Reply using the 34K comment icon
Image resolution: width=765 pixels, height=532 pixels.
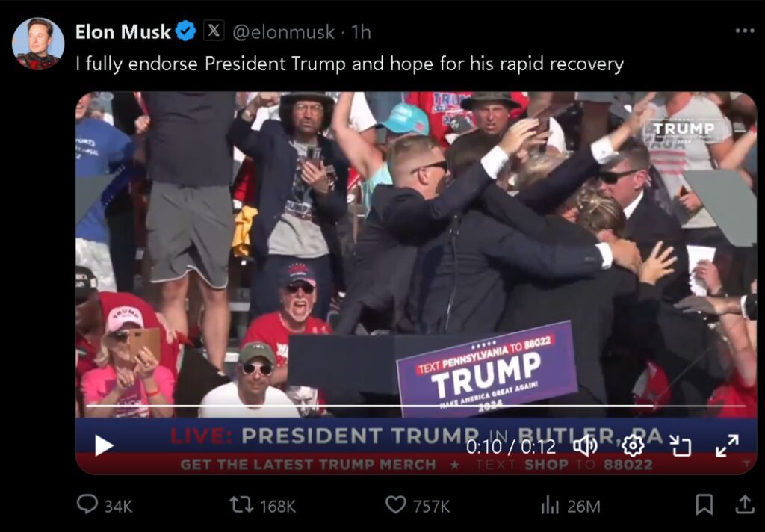(x=87, y=504)
